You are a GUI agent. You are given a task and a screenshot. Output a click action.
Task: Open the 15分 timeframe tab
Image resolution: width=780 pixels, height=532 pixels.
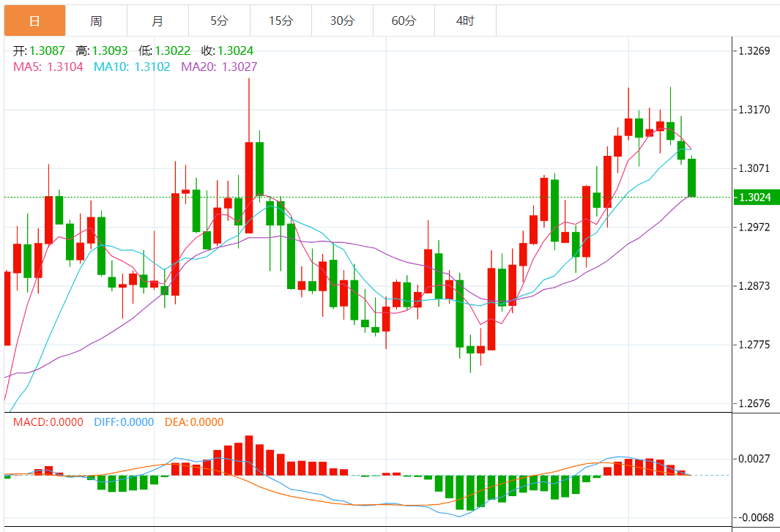coord(281,20)
